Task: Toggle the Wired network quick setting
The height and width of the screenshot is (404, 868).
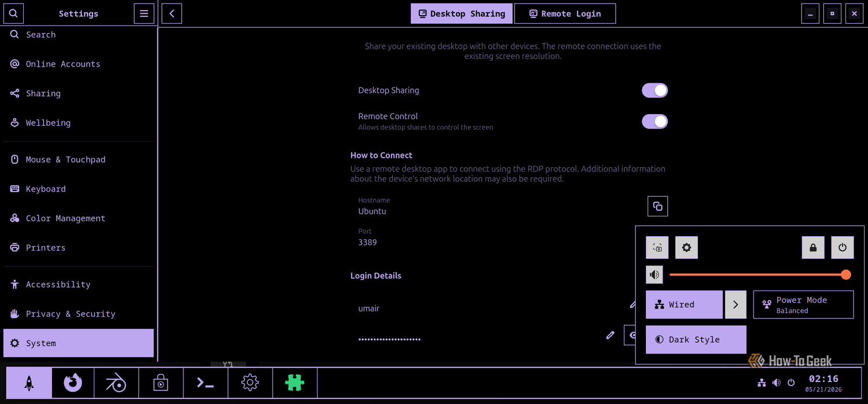Action: (684, 304)
